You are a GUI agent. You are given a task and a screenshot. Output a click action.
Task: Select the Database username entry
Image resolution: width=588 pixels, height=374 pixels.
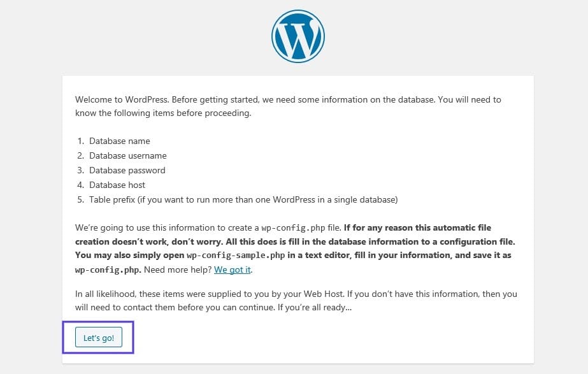pos(127,155)
